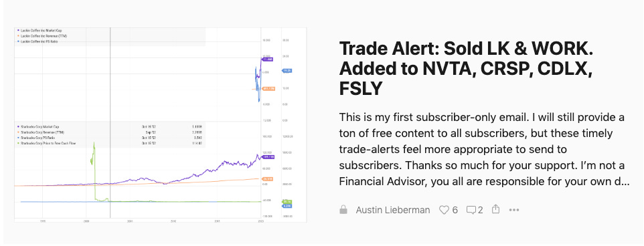
Task: Open the post's preview excerpt text
Action: click(x=484, y=149)
